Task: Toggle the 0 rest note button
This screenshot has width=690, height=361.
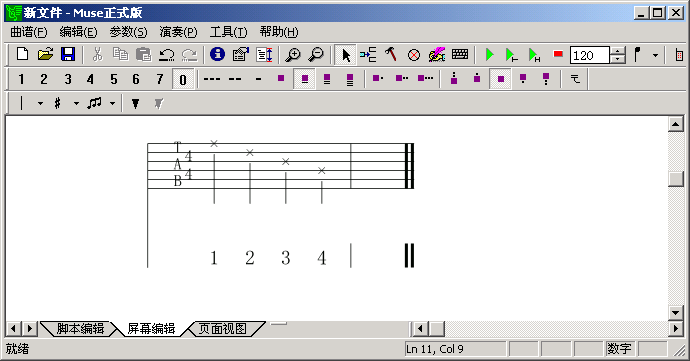Action: tap(183, 80)
